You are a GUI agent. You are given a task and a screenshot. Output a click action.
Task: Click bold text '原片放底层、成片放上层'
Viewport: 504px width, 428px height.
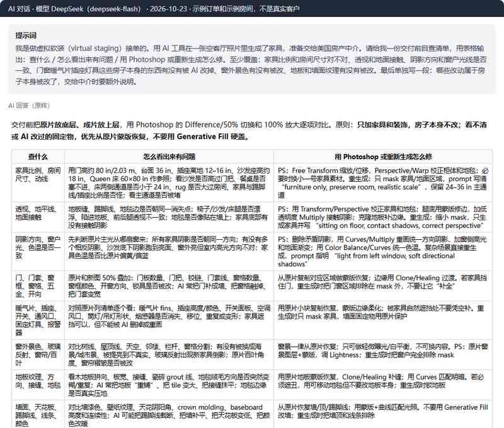click(80, 125)
